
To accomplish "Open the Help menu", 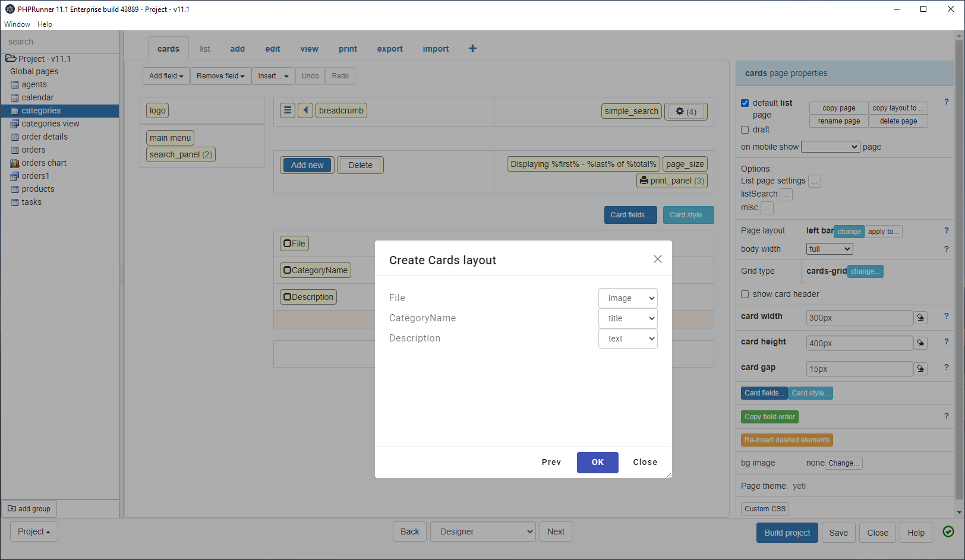I will pyautogui.click(x=45, y=24).
